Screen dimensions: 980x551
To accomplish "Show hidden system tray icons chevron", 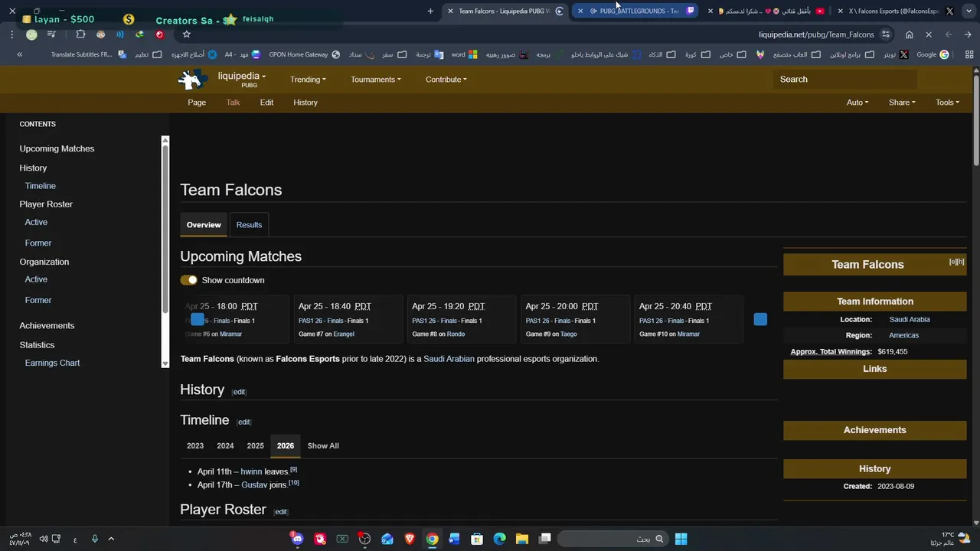I will pyautogui.click(x=111, y=539).
